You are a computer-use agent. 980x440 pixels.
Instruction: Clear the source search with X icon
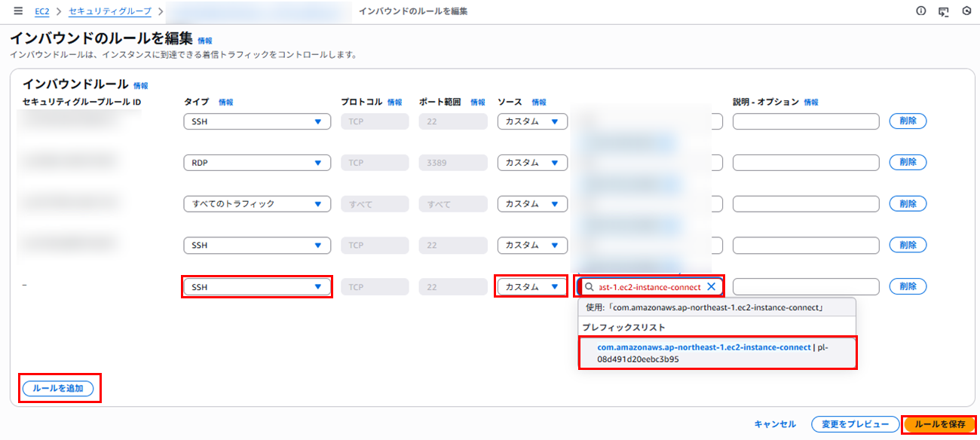point(711,287)
